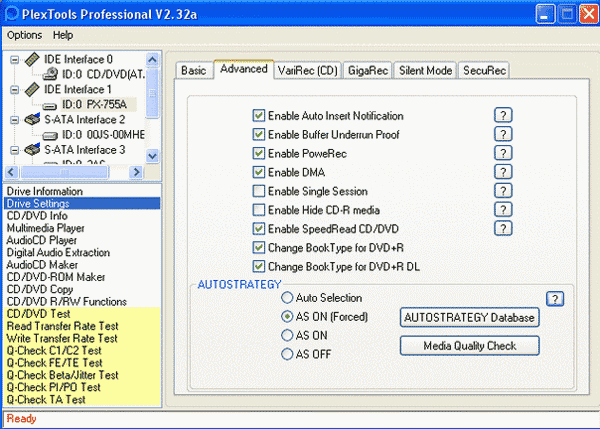Collapse the IDE Interface 1 tree node

(x=14, y=90)
